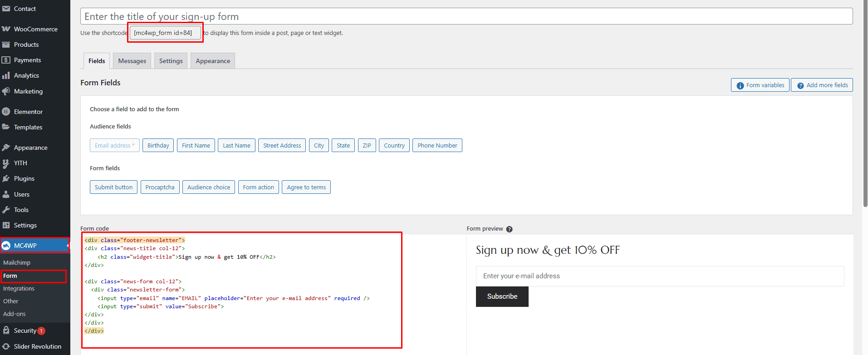868x355 pixels.
Task: Click the 'Choose a field to add to the form' text
Action: point(134,109)
